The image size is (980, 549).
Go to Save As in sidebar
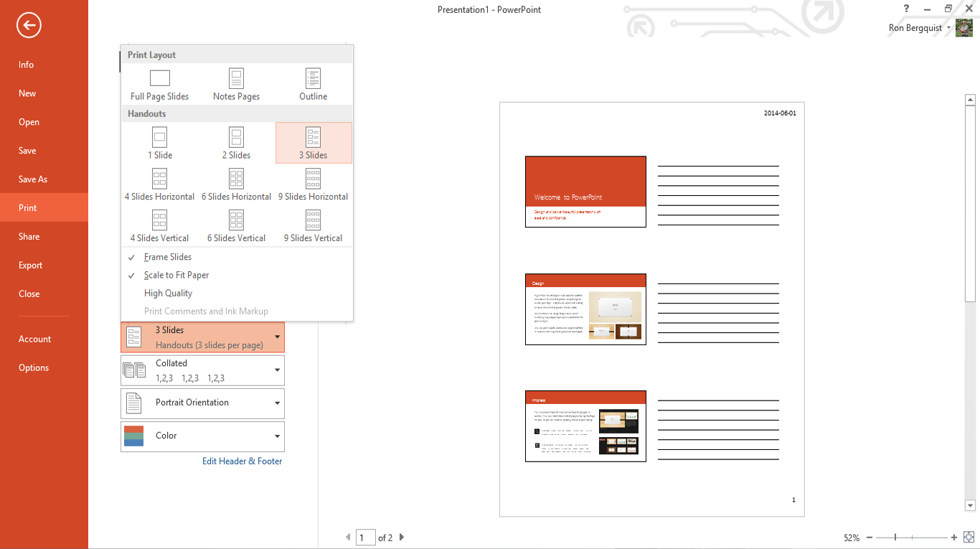coord(33,179)
